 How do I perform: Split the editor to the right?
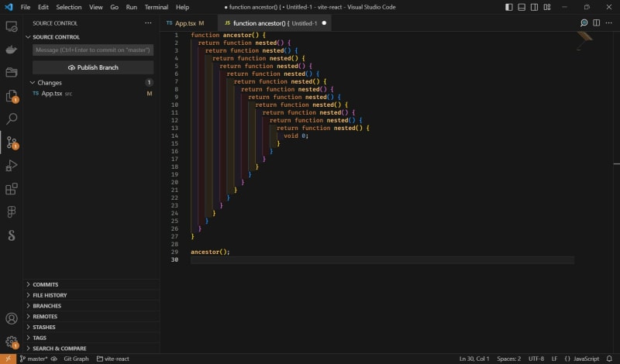[x=596, y=23]
